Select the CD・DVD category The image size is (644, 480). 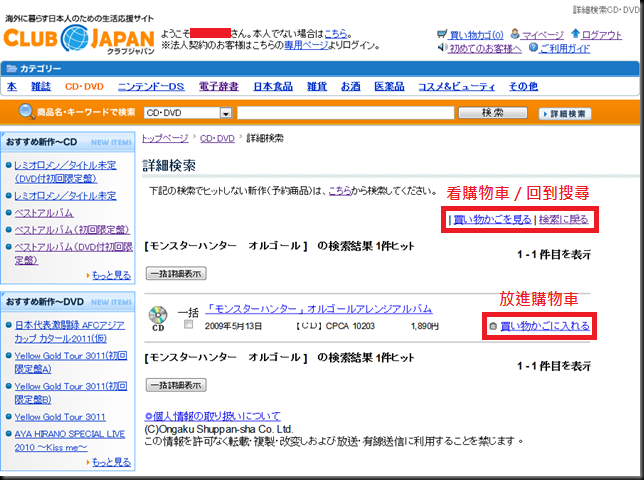tap(84, 87)
